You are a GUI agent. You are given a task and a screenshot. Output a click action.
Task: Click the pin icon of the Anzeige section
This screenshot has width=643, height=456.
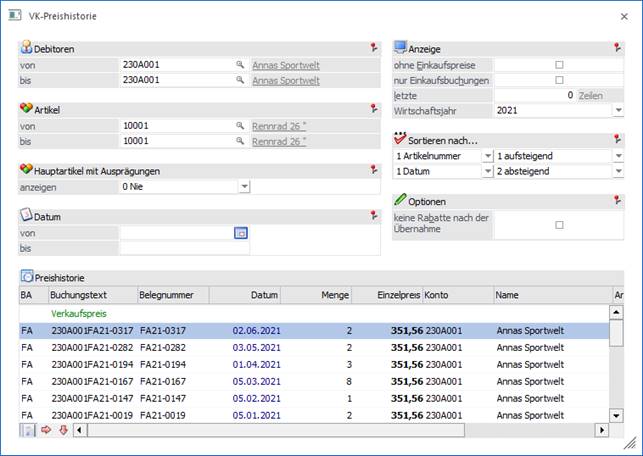pyautogui.click(x=618, y=47)
